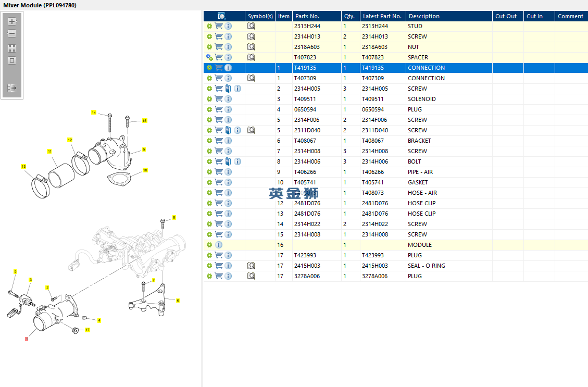588x387 pixels.
Task: Click callout 17 on the diagram
Action: (x=87, y=330)
